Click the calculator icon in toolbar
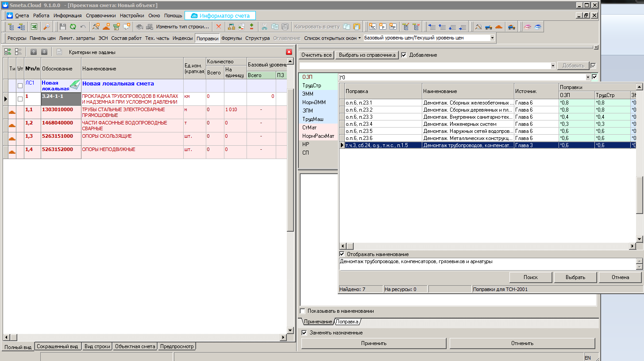The width and height of the screenshot is (644, 361). [231, 27]
